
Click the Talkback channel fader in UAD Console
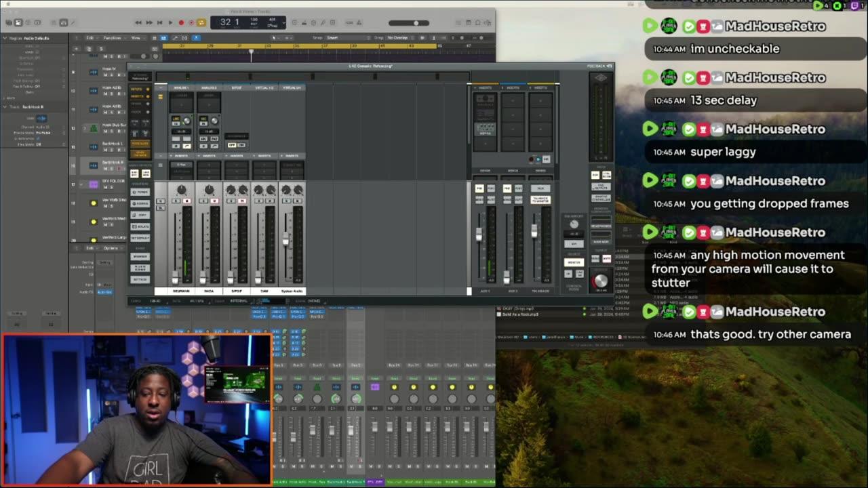point(534,230)
